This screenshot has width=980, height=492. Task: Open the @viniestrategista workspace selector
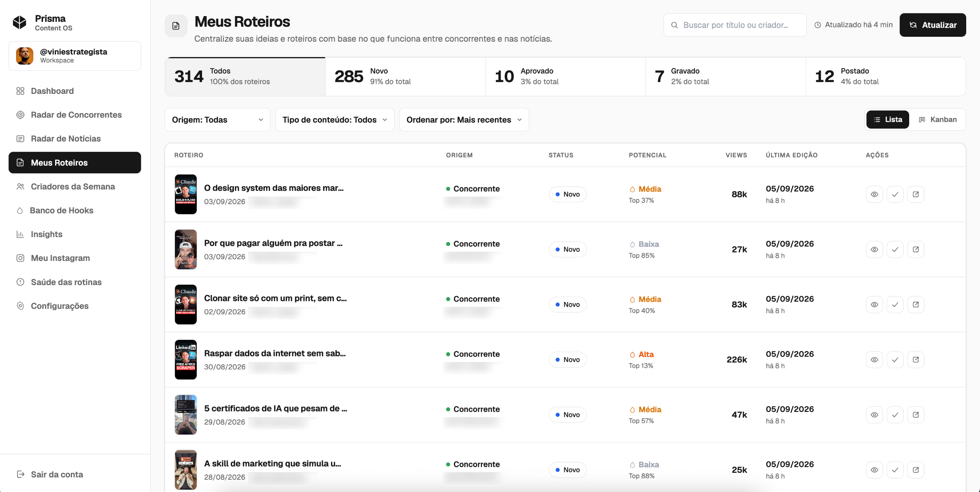(75, 56)
